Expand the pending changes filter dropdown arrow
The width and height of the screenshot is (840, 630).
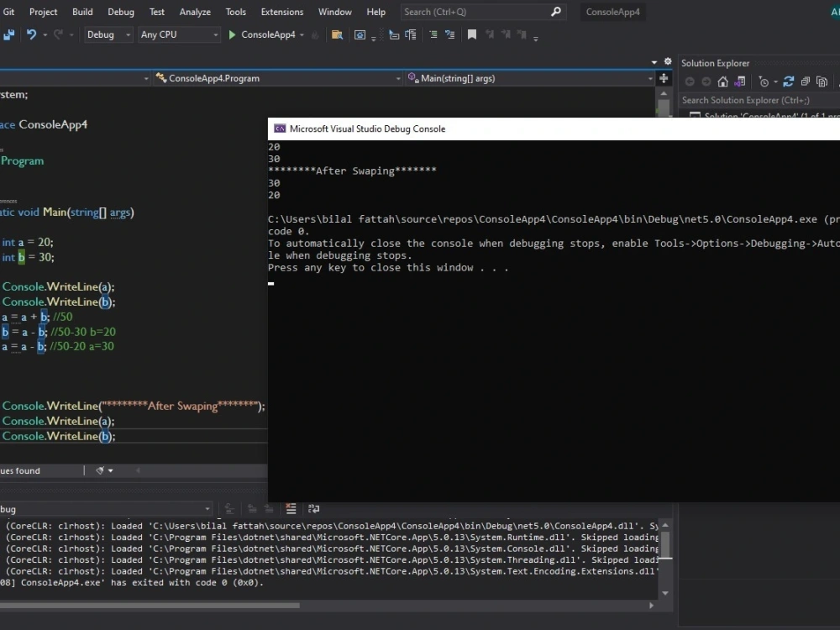(775, 82)
